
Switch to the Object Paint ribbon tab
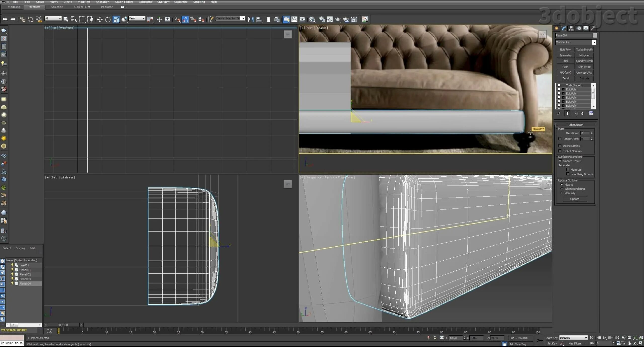click(x=82, y=7)
